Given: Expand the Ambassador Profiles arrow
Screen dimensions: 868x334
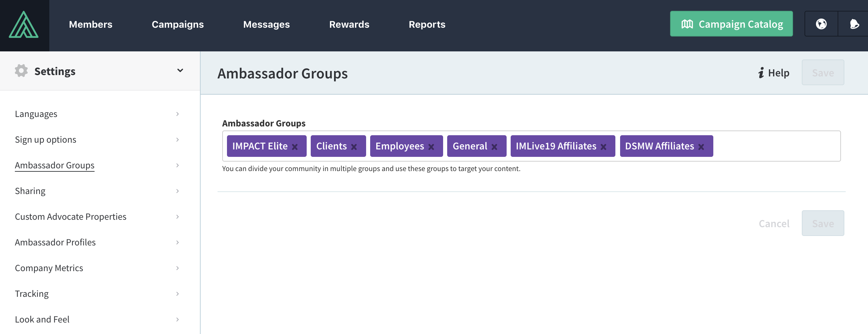Looking at the screenshot, I should [177, 242].
